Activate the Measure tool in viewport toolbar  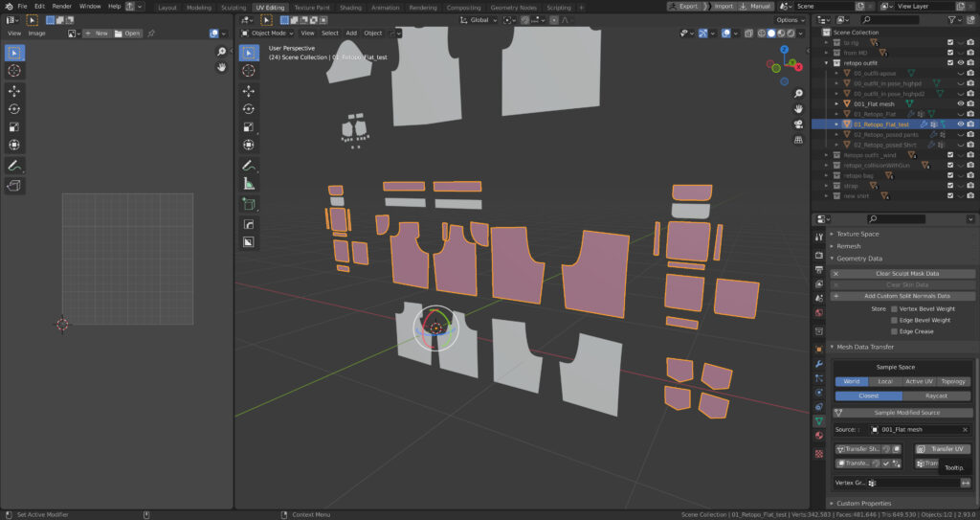249,184
